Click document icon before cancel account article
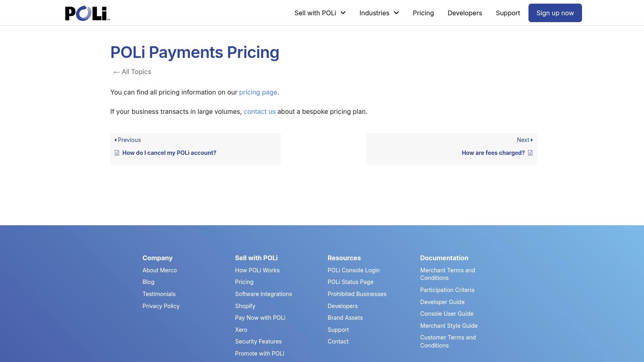The image size is (644, 362). [117, 153]
